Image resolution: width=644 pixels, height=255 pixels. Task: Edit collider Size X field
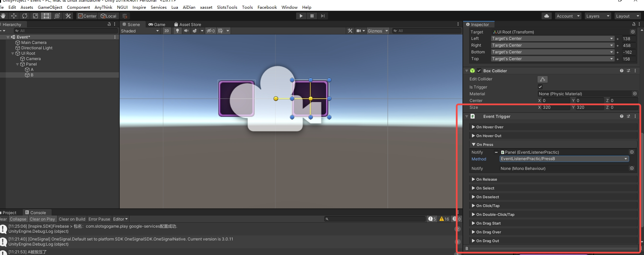coord(556,107)
